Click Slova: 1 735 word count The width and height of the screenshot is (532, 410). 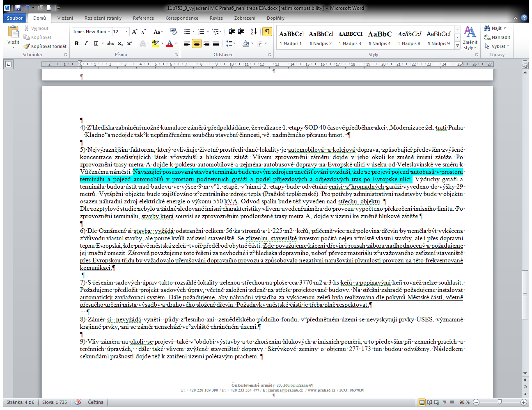[x=55, y=402]
